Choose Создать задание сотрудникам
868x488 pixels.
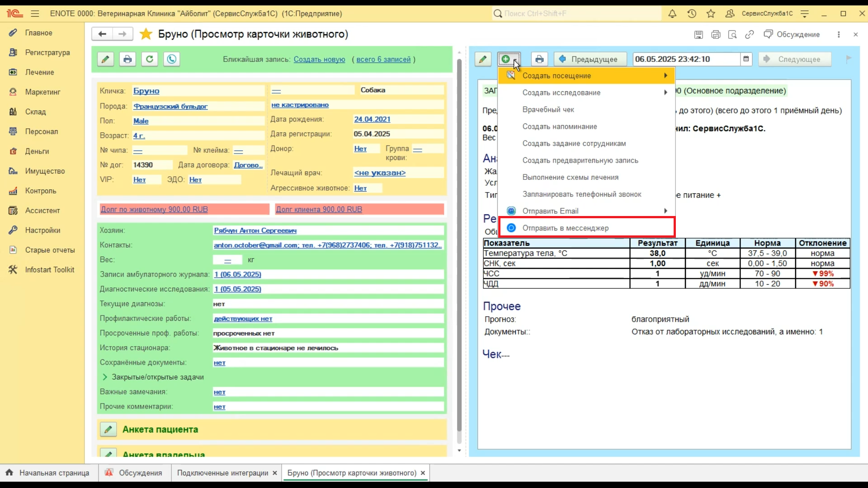click(x=586, y=143)
